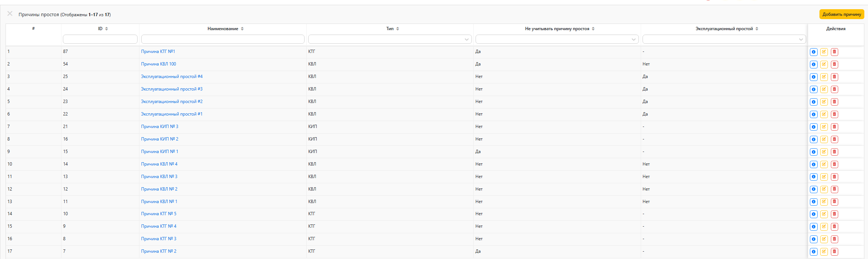Image resolution: width=868 pixels, height=259 pixels.
Task: Edit the Причина КИП № 1 row
Action: [x=824, y=152]
